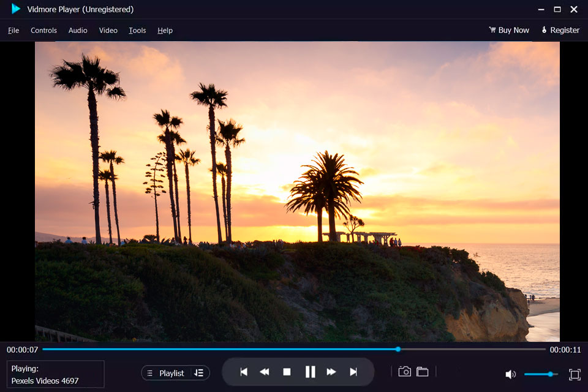Click elapsed time 00:00:07
This screenshot has width=588, height=392.
(23, 350)
